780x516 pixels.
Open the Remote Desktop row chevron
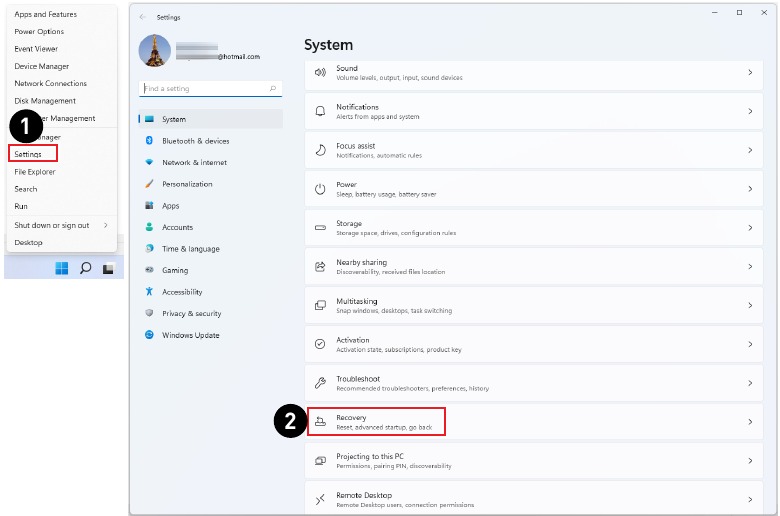(x=750, y=499)
